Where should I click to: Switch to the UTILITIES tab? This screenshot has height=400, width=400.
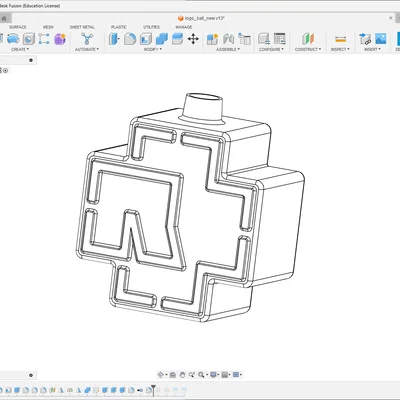151,27
